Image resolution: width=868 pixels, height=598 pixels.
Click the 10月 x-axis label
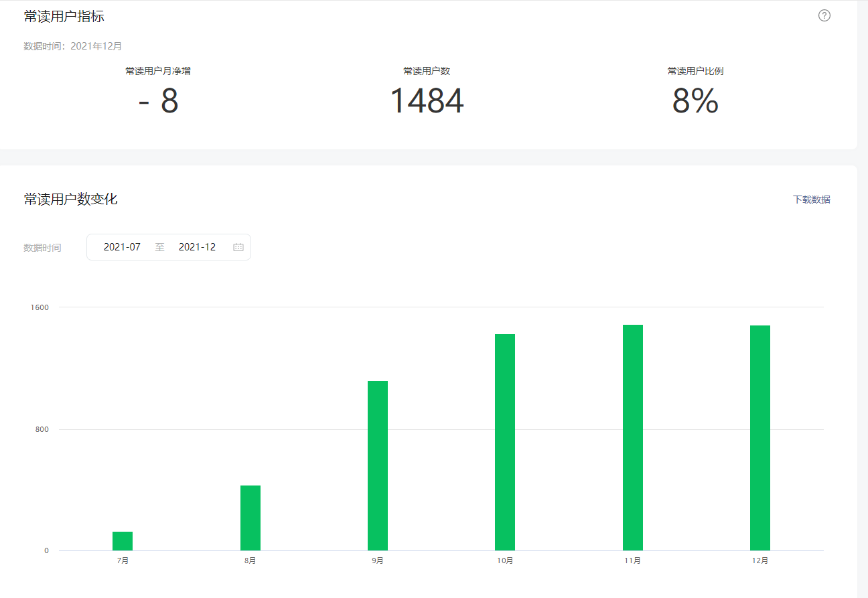pyautogui.click(x=505, y=560)
